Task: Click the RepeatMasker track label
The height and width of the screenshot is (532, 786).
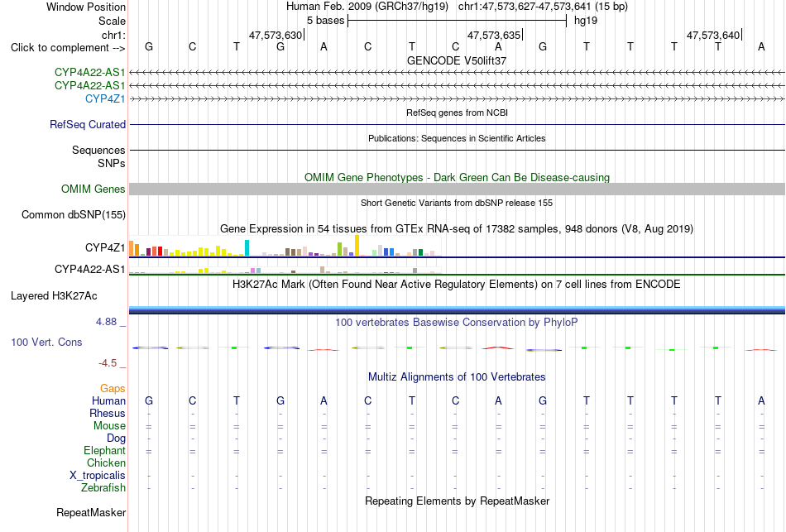Action: (91, 512)
